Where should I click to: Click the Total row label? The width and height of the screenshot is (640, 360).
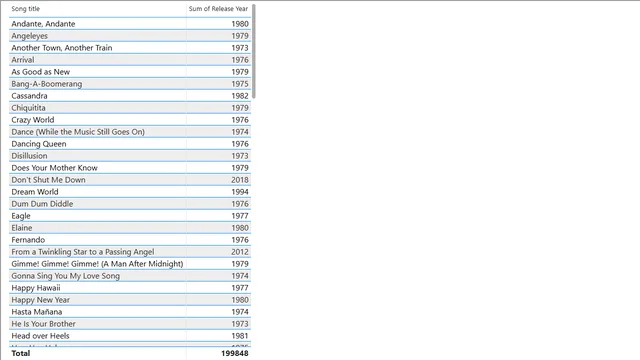pyautogui.click(x=20, y=353)
